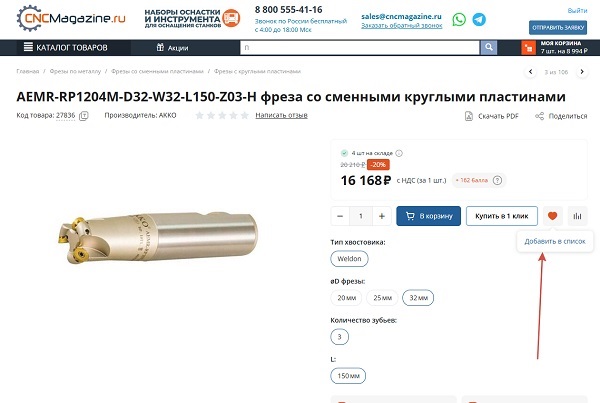
Task: Click the search magnifier button
Action: 488,47
